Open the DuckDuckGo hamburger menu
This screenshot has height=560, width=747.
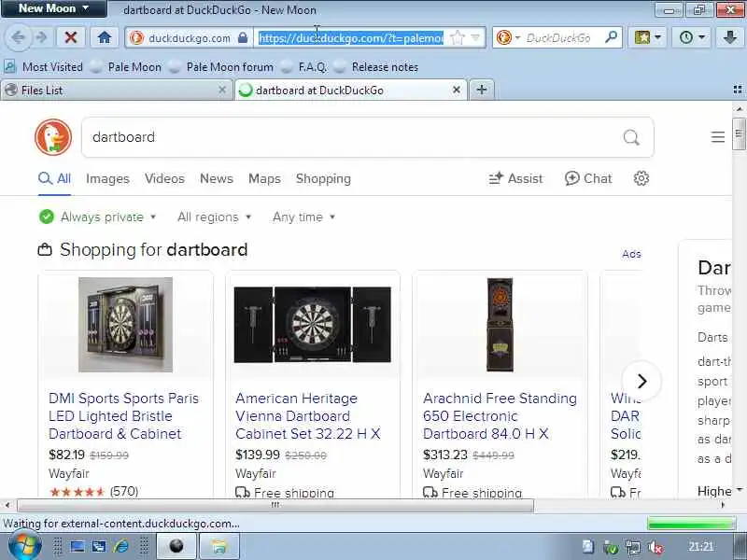[717, 137]
